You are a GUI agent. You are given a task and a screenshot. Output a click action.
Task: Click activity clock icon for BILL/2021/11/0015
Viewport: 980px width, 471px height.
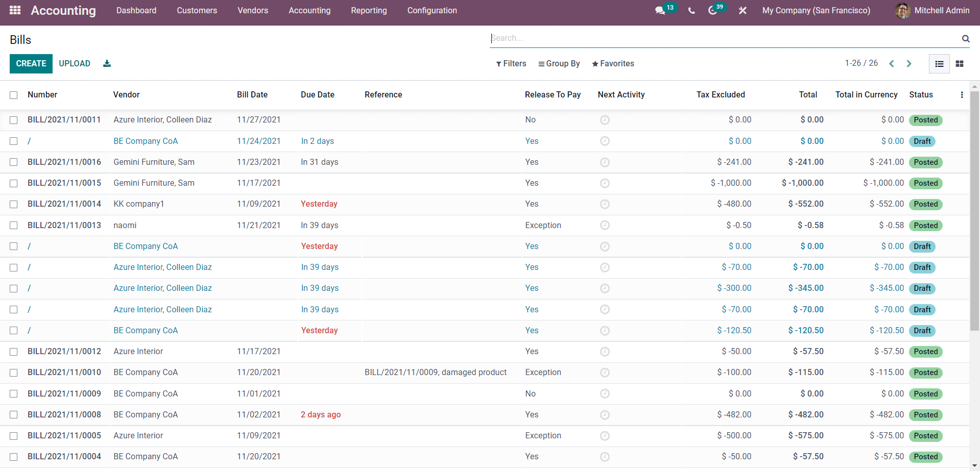[x=605, y=183]
